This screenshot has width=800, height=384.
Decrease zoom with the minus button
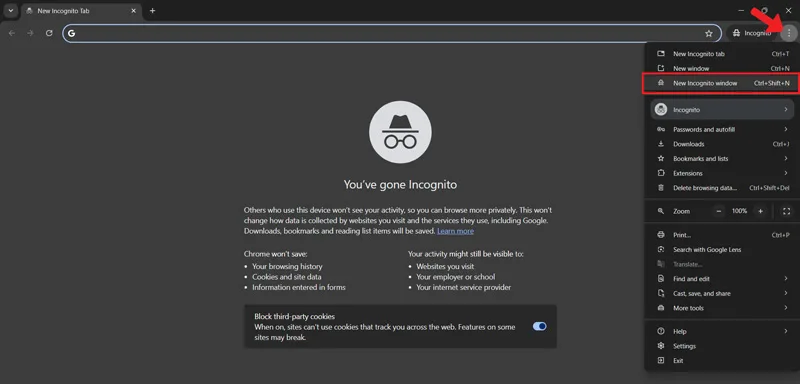718,211
